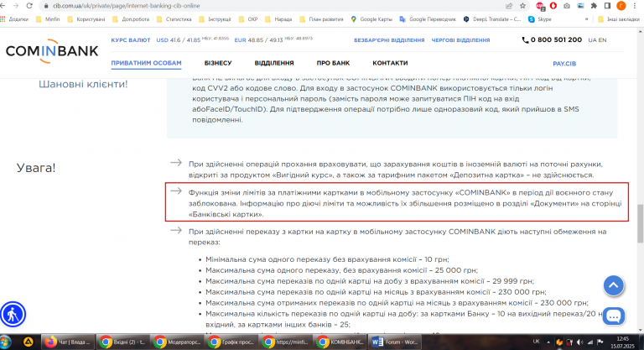The height and width of the screenshot is (350, 644).
Task: Switch to Chrome 'Вхідні (2)' taskbar window
Action: click(x=122, y=342)
